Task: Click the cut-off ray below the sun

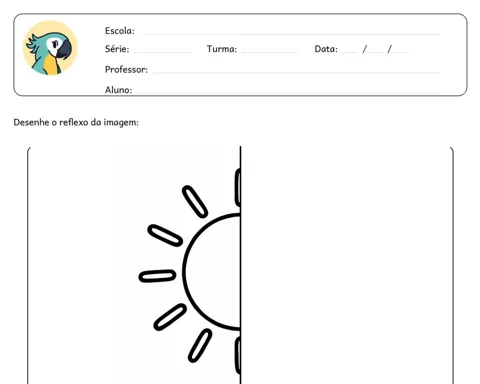Action: coord(238,355)
